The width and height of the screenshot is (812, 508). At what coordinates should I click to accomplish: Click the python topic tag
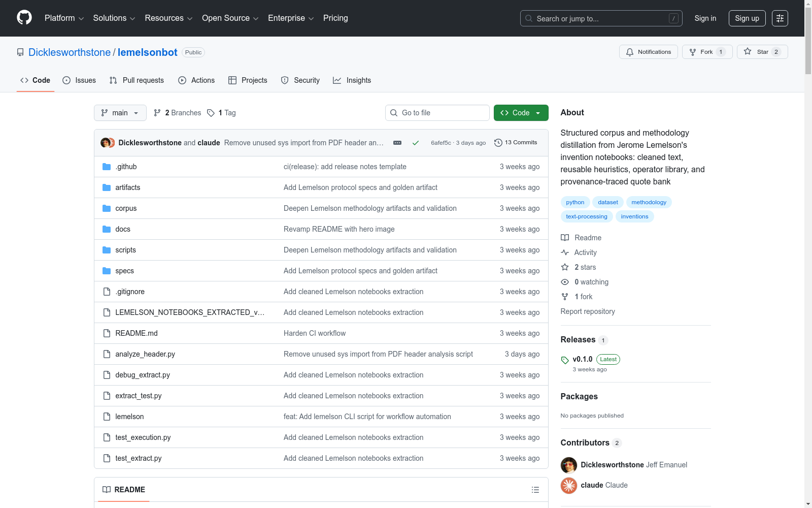(575, 202)
